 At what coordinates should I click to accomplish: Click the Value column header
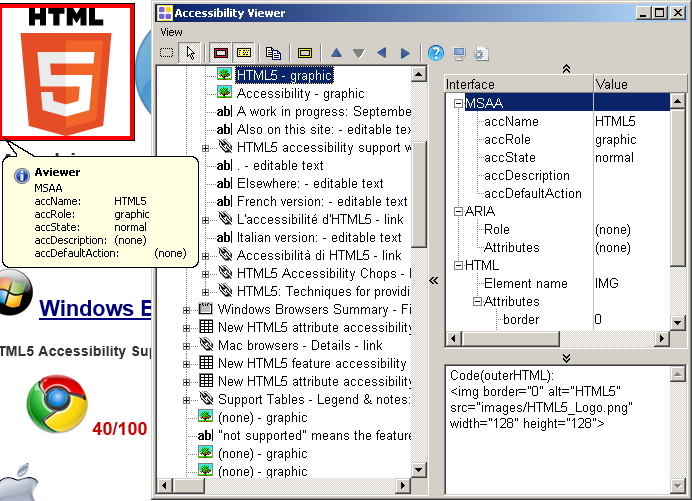[640, 84]
